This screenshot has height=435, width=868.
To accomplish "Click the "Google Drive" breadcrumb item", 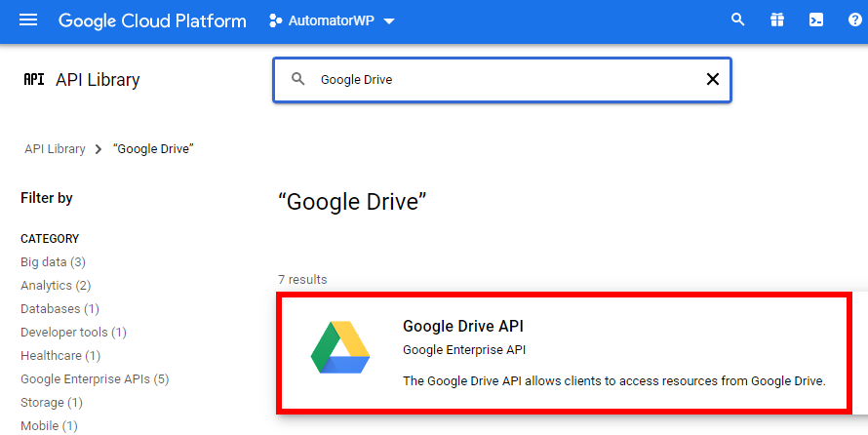I will pyautogui.click(x=153, y=149).
